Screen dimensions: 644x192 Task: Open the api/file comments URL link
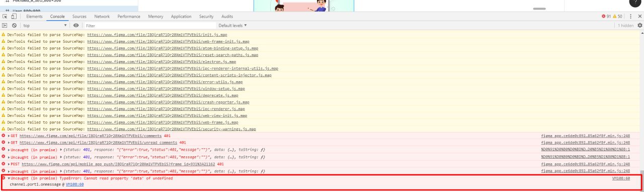[91, 136]
